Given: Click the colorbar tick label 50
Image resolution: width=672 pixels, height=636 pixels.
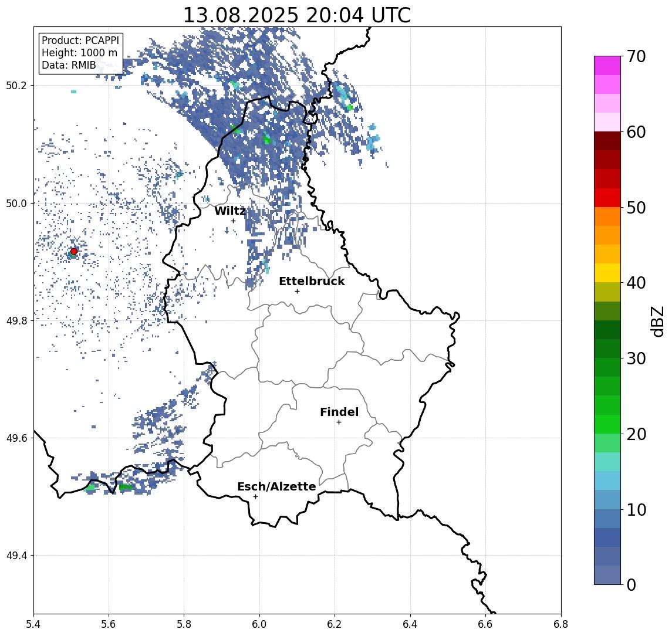Looking at the screenshot, I should tap(636, 208).
